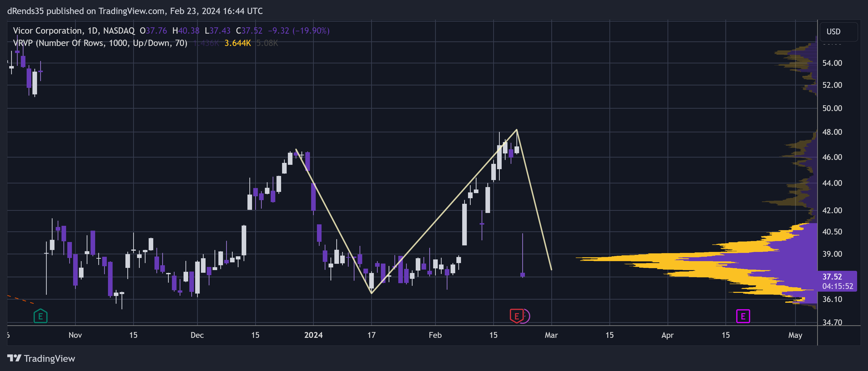Click the low value L37.43
868x371 pixels.
coord(217,31)
